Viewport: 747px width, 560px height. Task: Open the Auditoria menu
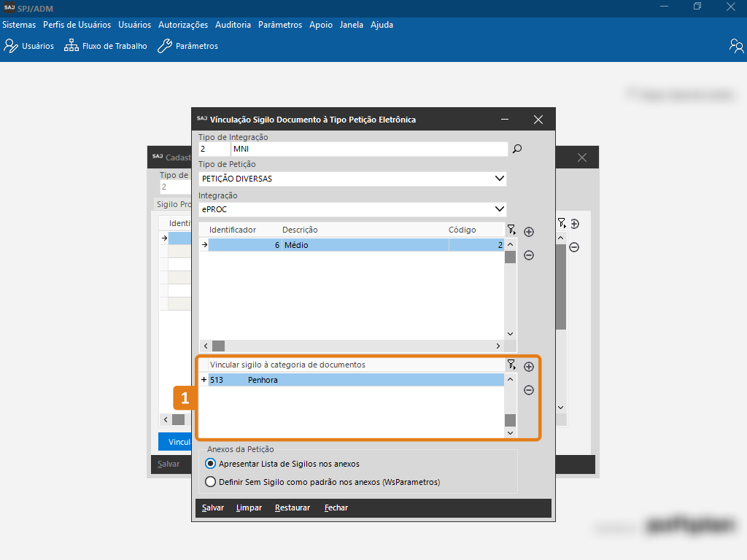click(233, 25)
